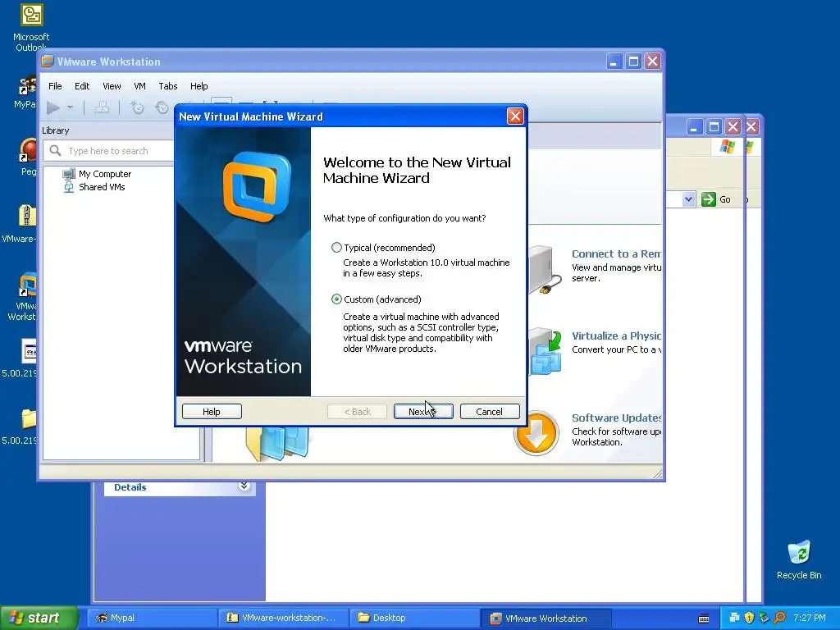Click the Send Ctrl+Alt+Del toolbar icon
The height and width of the screenshot is (630, 840).
(101, 107)
